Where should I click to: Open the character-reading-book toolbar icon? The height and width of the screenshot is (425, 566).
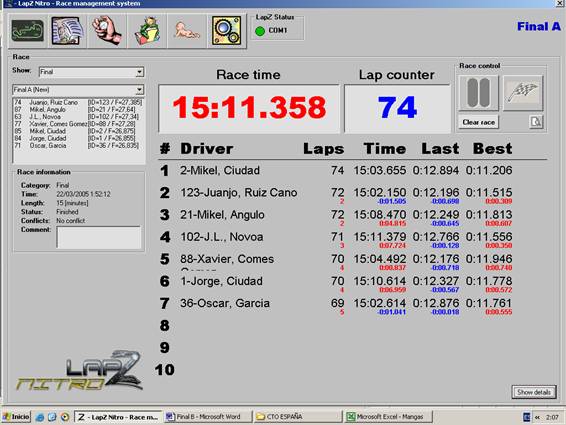[x=147, y=31]
